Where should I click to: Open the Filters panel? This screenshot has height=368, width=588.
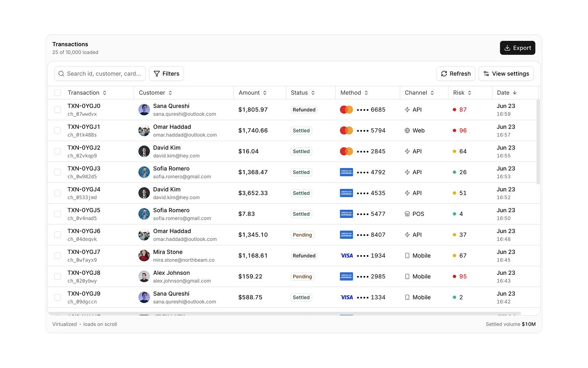coord(167,74)
